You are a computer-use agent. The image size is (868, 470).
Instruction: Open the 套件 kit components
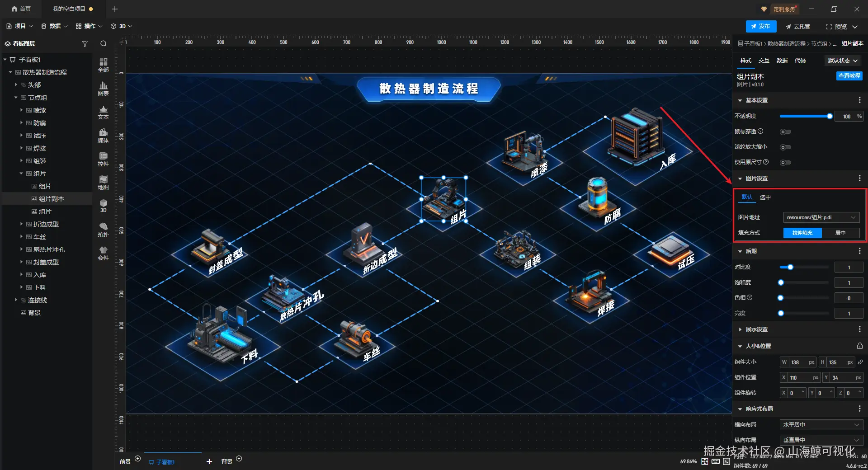pos(104,253)
